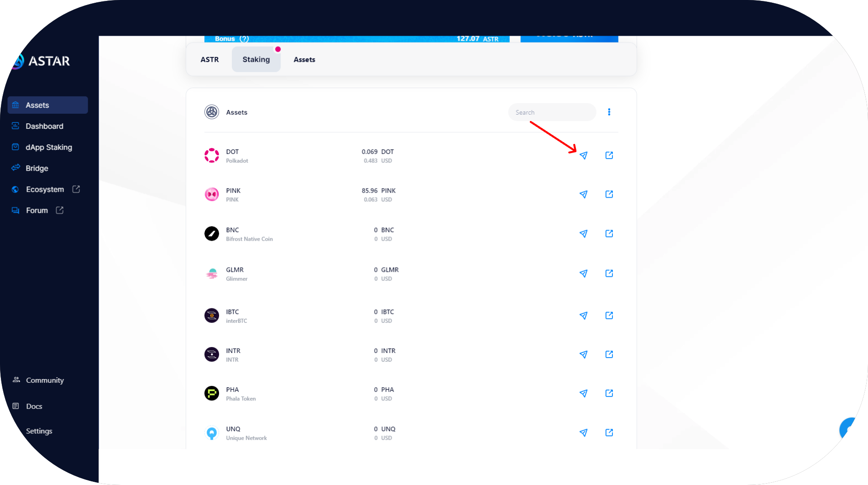Open the Docs link in sidebar
Image resolution: width=868 pixels, height=485 pixels.
(x=34, y=406)
